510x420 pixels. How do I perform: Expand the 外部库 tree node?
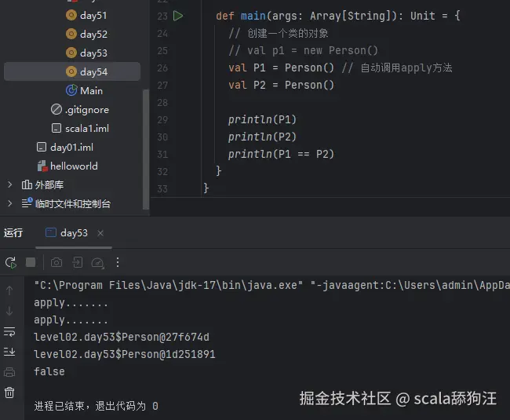10,184
